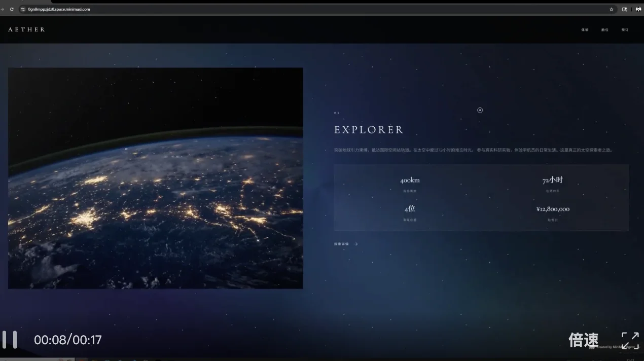The width and height of the screenshot is (644, 361).
Task: Click the Earth at night image
Action: 155,178
